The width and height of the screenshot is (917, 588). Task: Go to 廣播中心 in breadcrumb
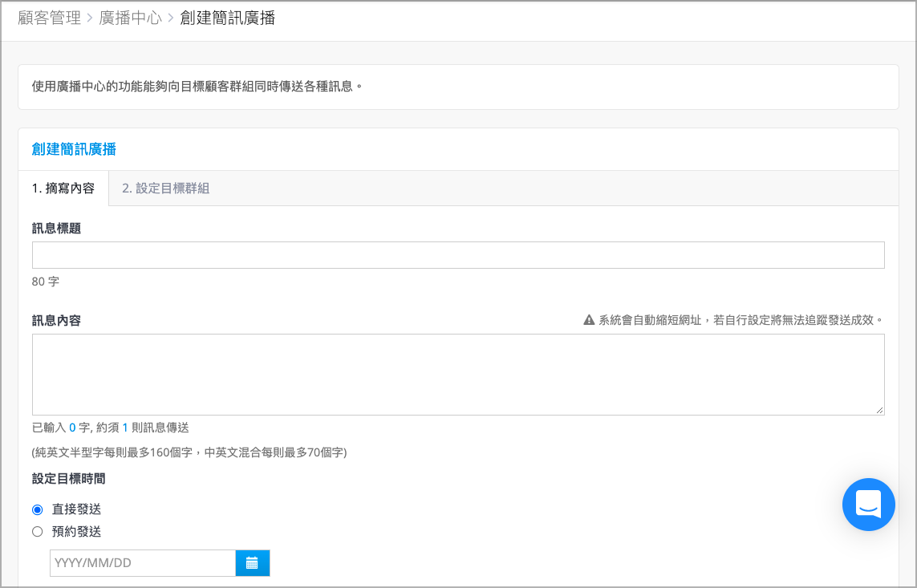(131, 18)
